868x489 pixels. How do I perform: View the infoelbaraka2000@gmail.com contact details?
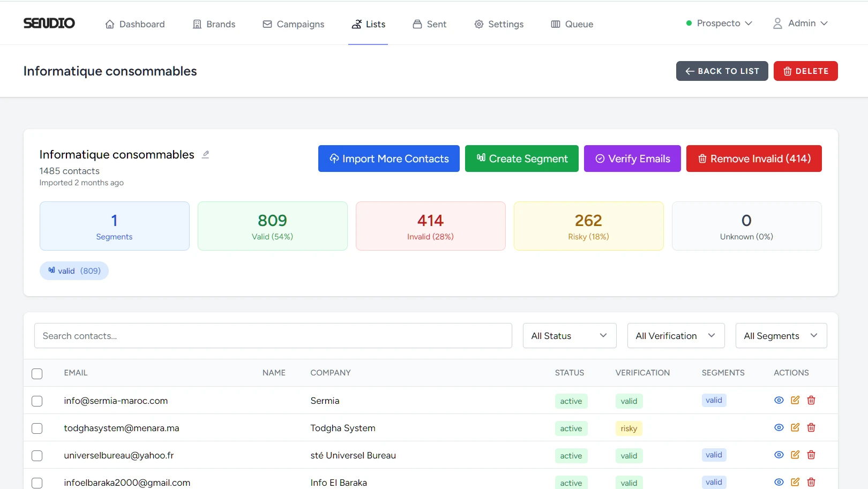[779, 482]
